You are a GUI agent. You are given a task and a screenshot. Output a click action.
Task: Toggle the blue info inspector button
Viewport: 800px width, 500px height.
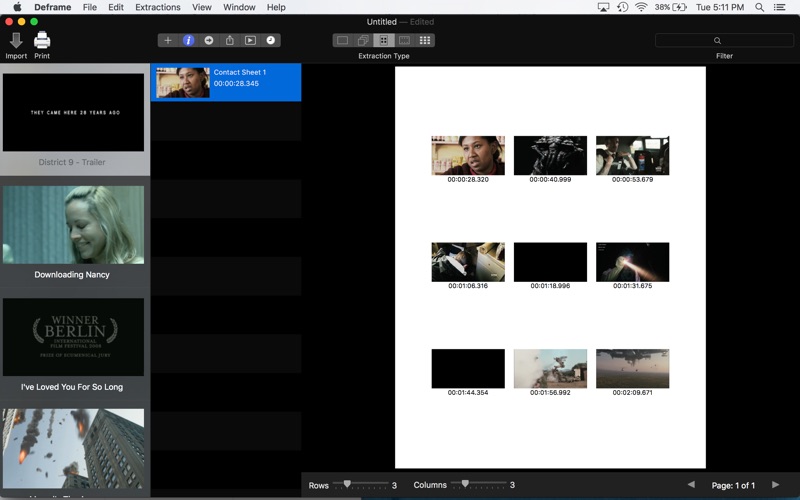[188, 41]
